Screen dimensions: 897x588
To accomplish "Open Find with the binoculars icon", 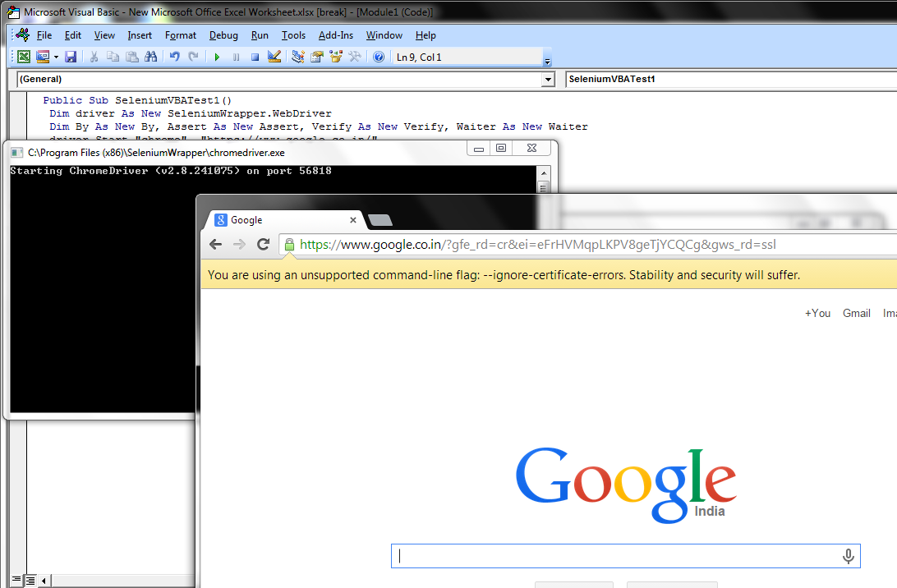I will pos(150,57).
